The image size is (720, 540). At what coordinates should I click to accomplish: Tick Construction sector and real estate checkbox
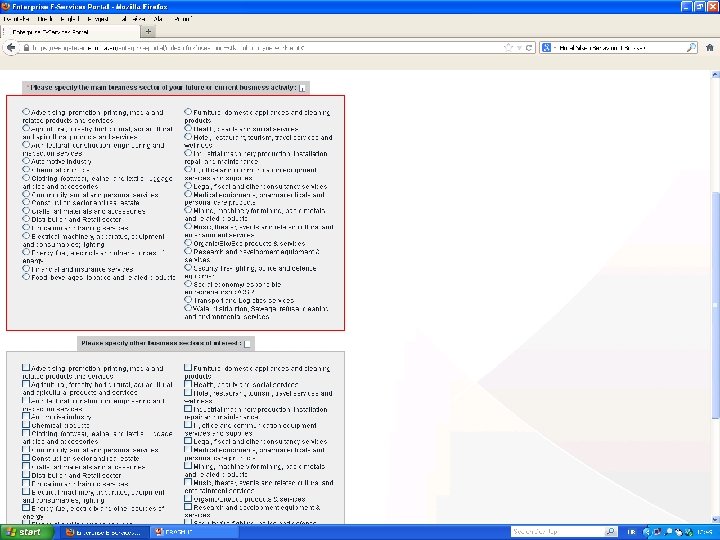[x=26, y=458]
